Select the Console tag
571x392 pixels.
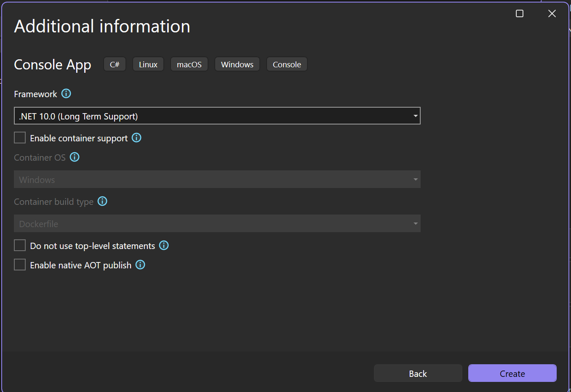[x=287, y=64]
